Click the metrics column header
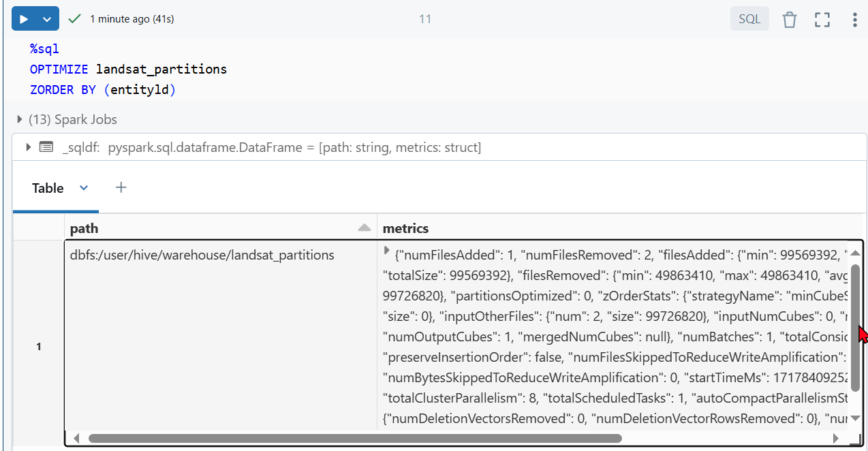The image size is (868, 451). click(406, 228)
